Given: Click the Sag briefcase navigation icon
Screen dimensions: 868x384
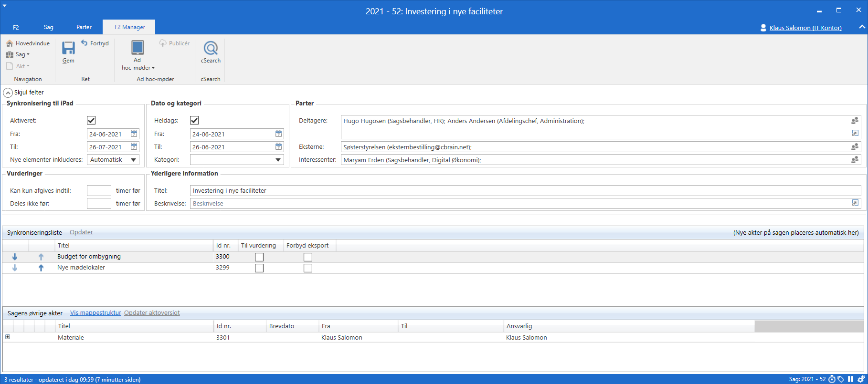Looking at the screenshot, I should (x=10, y=54).
